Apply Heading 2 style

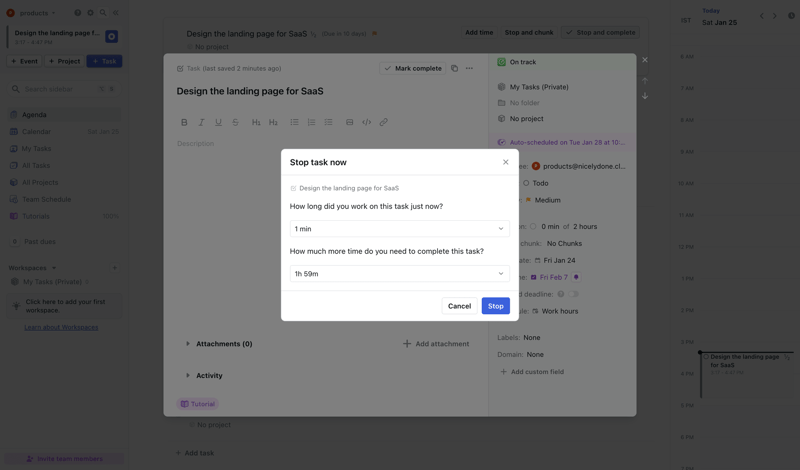pyautogui.click(x=273, y=122)
